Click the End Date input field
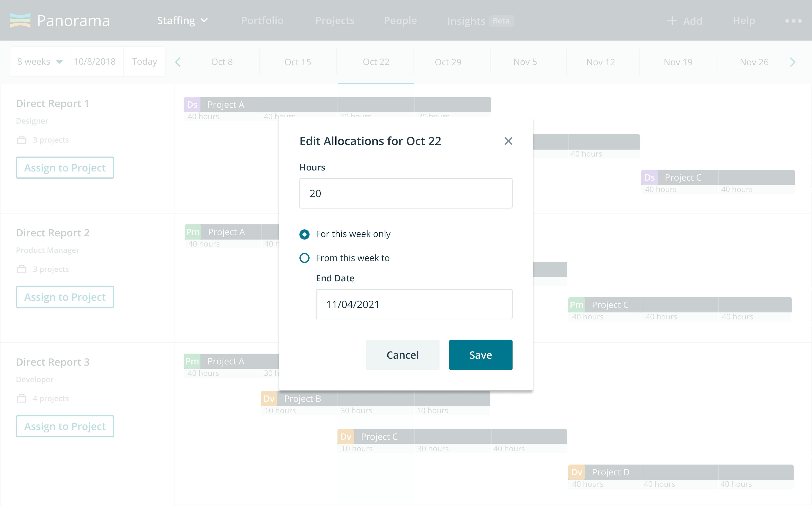 click(x=414, y=304)
